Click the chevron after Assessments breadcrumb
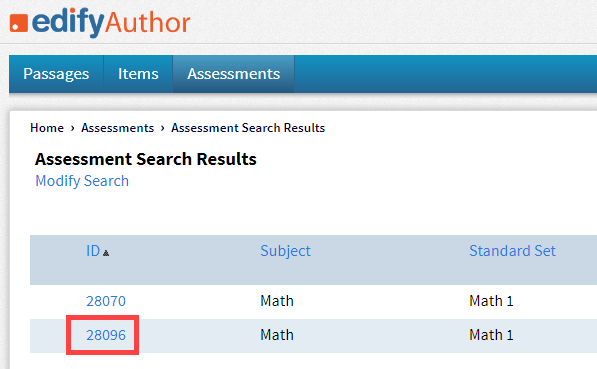The height and width of the screenshot is (369, 597). coord(163,128)
